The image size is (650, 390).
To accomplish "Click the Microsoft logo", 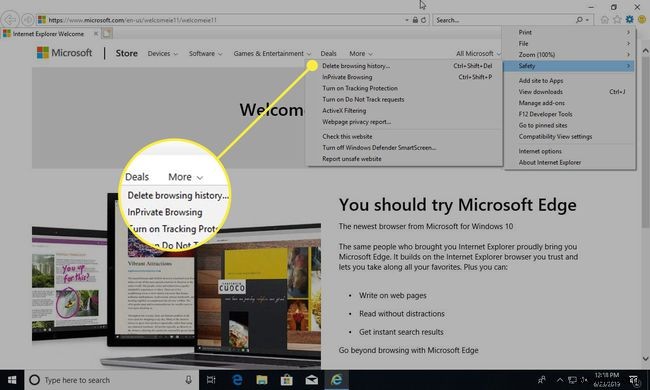I will (65, 53).
